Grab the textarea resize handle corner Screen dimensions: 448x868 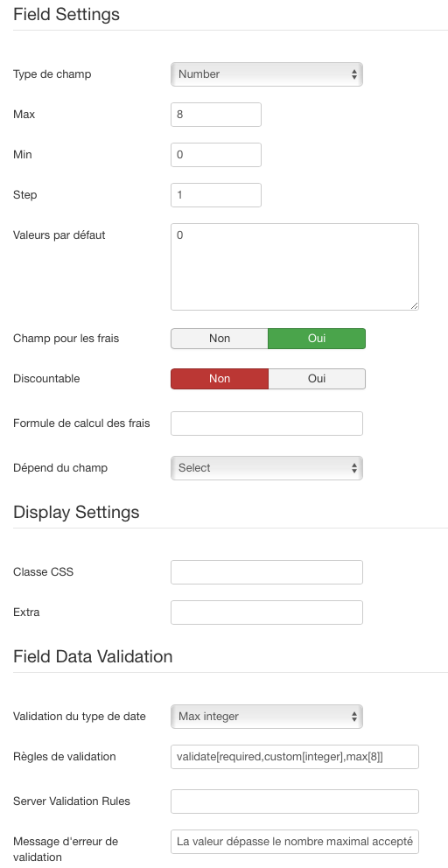point(415,306)
